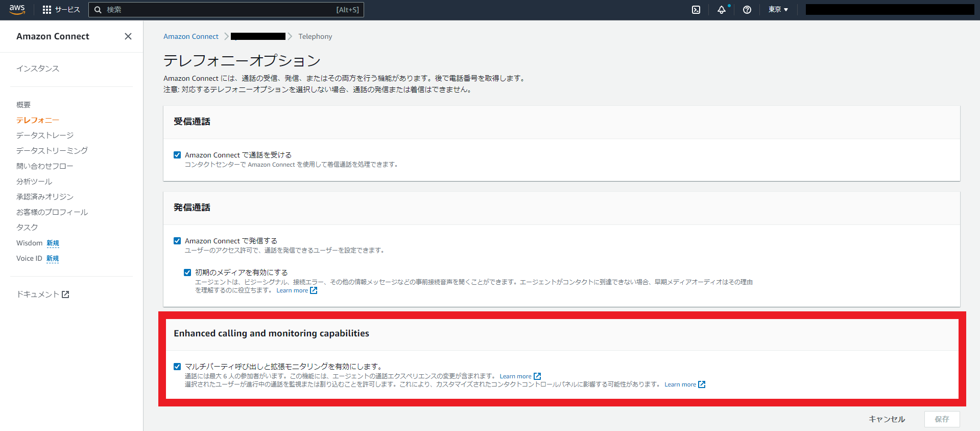This screenshot has height=431, width=980.
Task: Click the キャンセル button
Action: click(887, 419)
